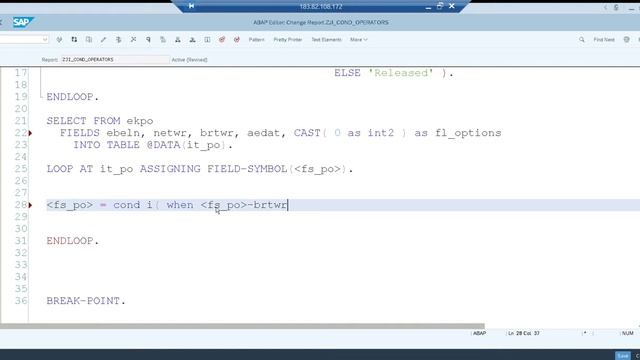
Task: Click the ABAP Editor window title text
Action: tap(321, 22)
